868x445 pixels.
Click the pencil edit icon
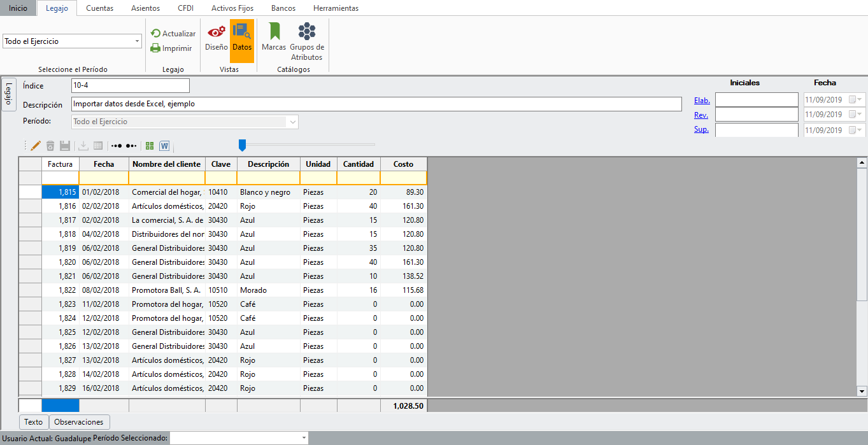click(x=36, y=146)
